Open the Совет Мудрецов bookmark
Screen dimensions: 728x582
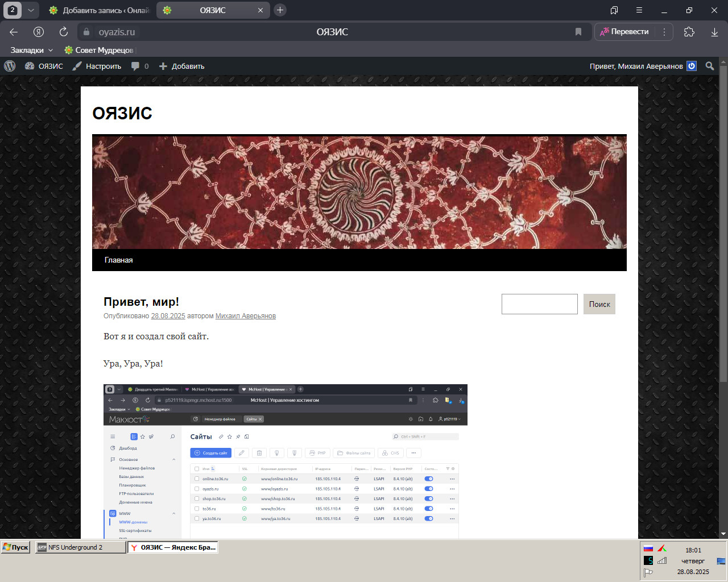click(x=99, y=50)
